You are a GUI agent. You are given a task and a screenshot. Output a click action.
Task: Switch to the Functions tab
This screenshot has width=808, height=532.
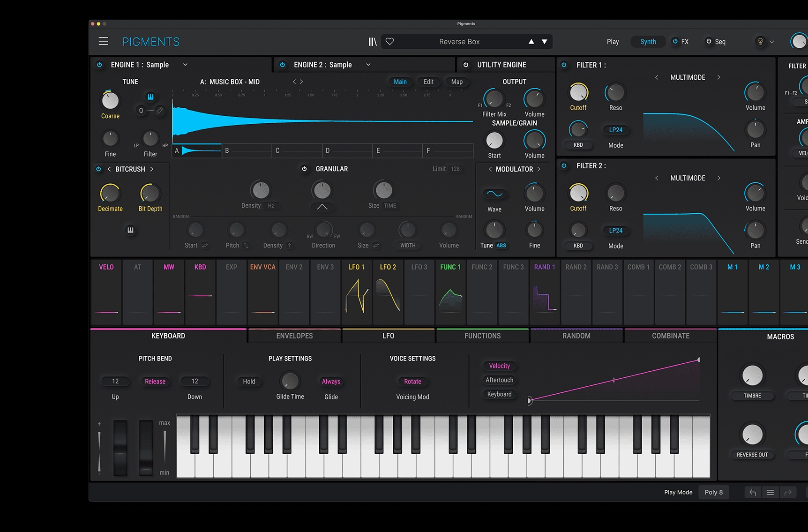(482, 336)
